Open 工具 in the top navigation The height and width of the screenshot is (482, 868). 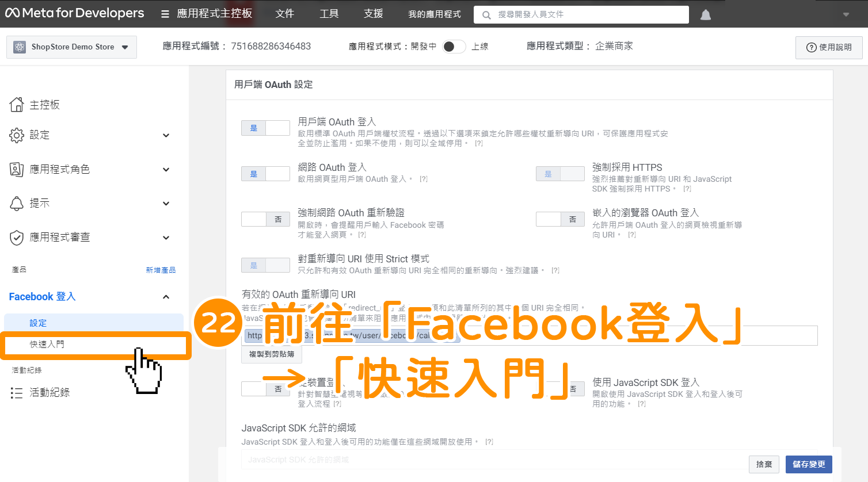329,14
